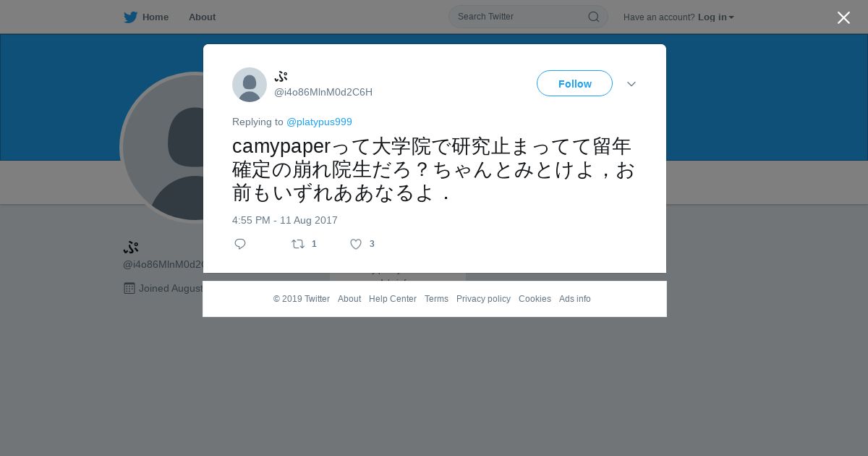The image size is (868, 456).
Task: Open the Help Center footer link
Action: pyautogui.click(x=393, y=299)
